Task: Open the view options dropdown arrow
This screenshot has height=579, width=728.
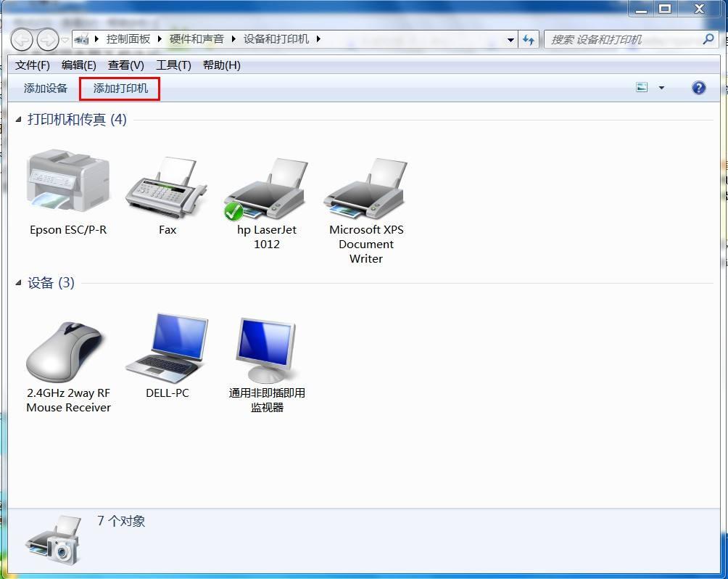Action: tap(661, 87)
